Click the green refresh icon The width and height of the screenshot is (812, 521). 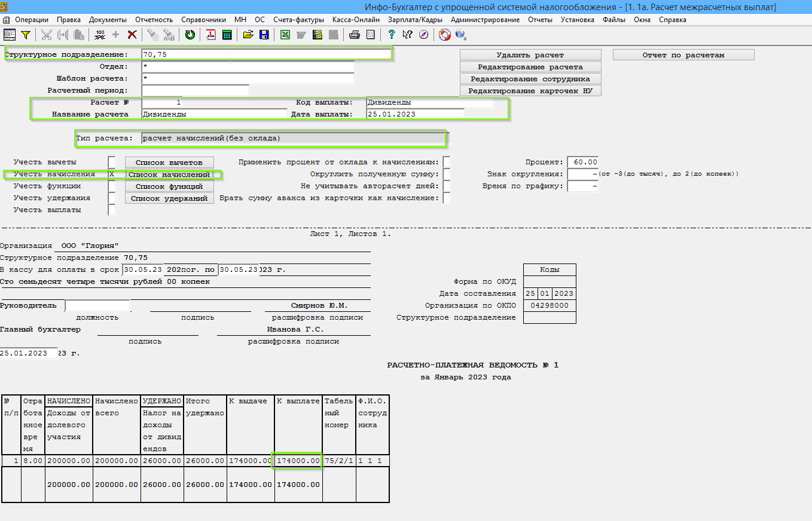click(x=190, y=35)
